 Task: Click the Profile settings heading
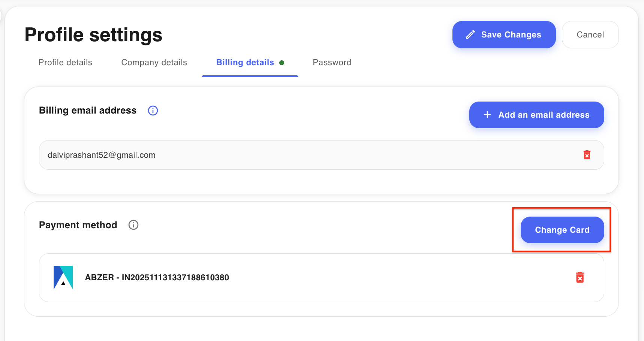point(93,35)
